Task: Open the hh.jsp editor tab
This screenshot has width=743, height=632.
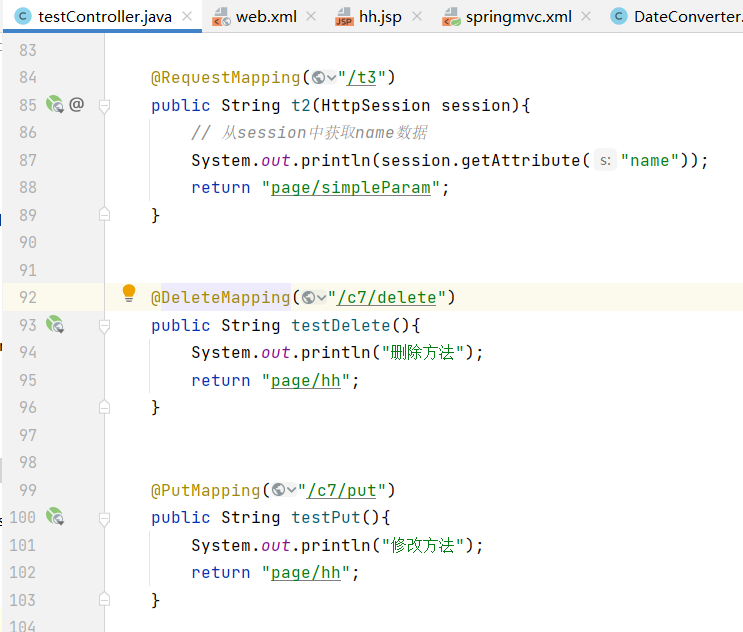Action: point(380,17)
